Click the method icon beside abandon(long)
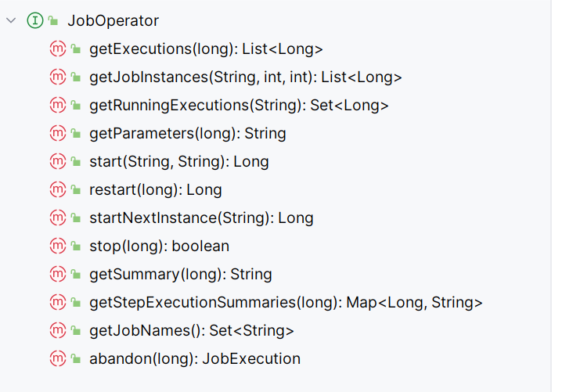562x392 pixels. click(58, 358)
